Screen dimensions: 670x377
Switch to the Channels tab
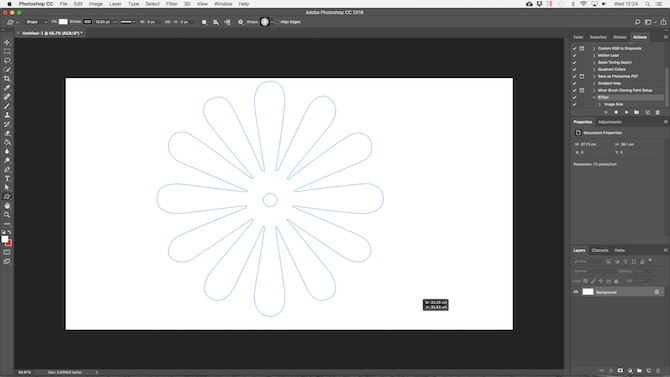[x=599, y=250]
